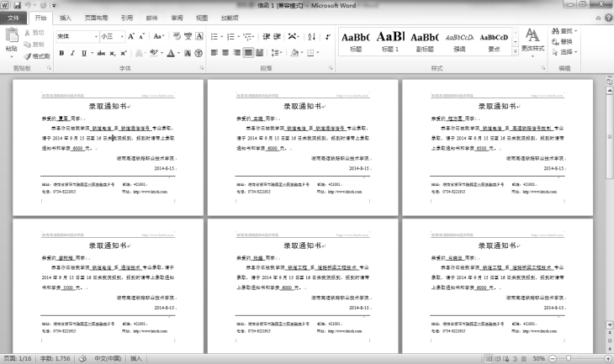The width and height of the screenshot is (614, 364).
Task: Open the Font dialog launcher
Action: pos(202,68)
